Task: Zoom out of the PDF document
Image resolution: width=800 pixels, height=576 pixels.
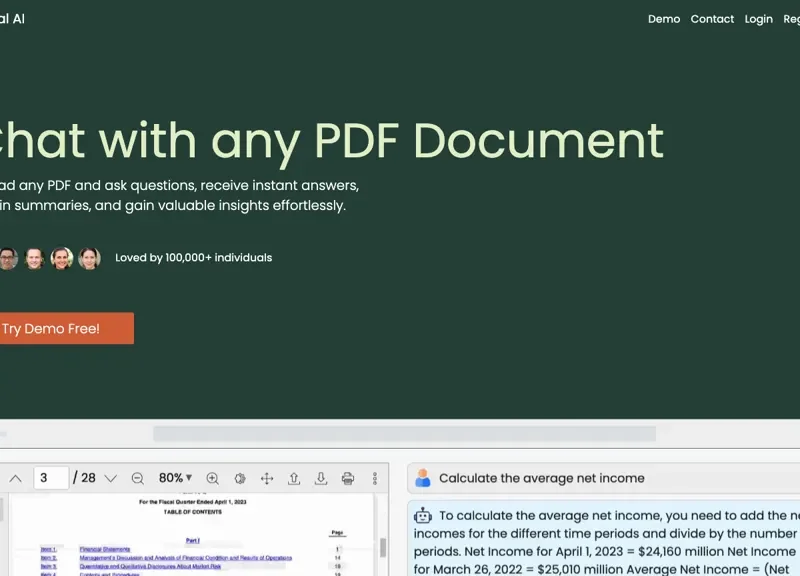Action: click(139, 478)
